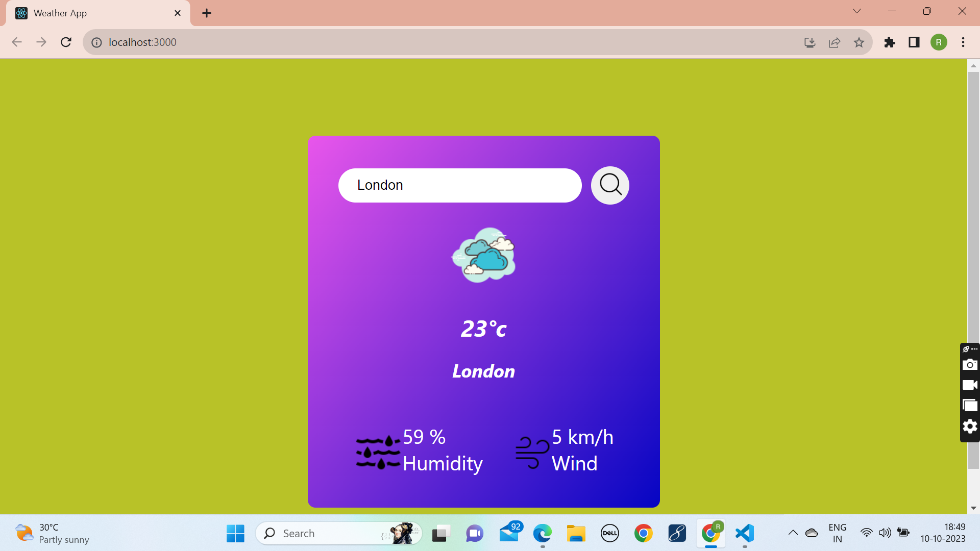Open the tab search dropdown arrow
The height and width of the screenshot is (551, 980).
857,11
